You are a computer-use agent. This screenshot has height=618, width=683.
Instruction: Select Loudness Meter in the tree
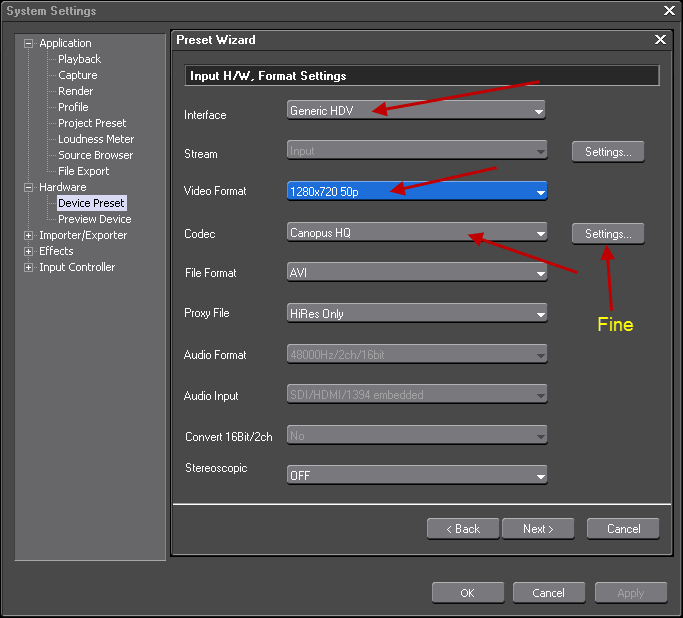pyautogui.click(x=96, y=140)
